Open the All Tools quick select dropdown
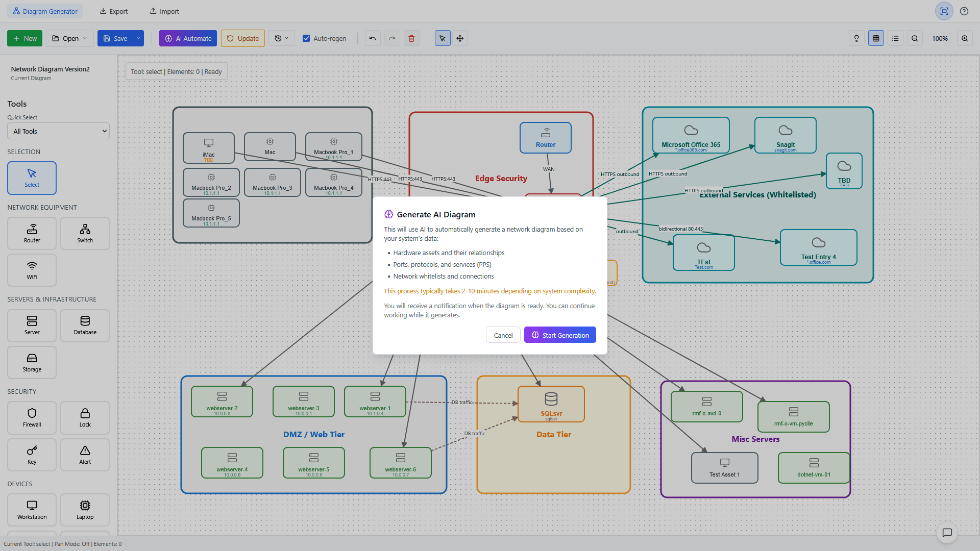 click(x=58, y=131)
